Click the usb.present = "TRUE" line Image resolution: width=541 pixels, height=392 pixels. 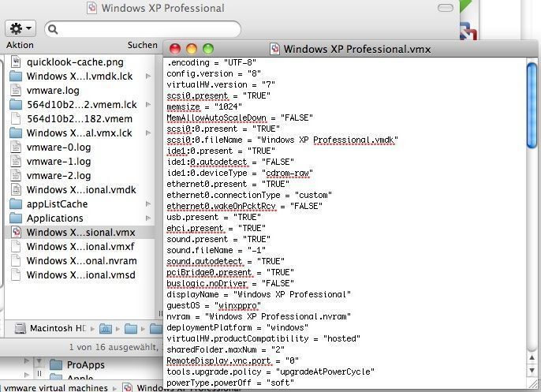pyautogui.click(x=214, y=217)
